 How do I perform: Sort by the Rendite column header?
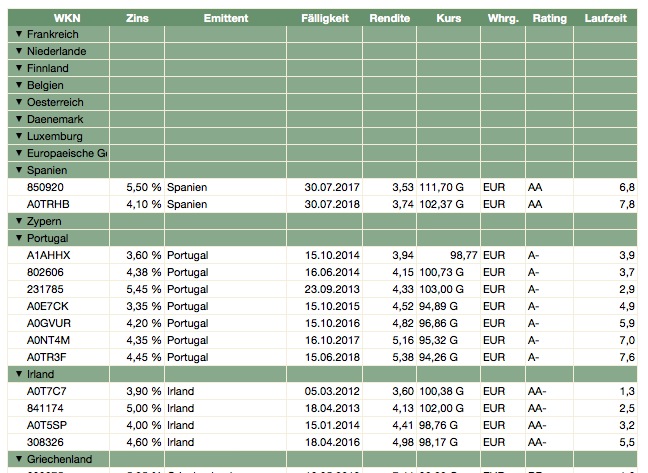click(389, 18)
